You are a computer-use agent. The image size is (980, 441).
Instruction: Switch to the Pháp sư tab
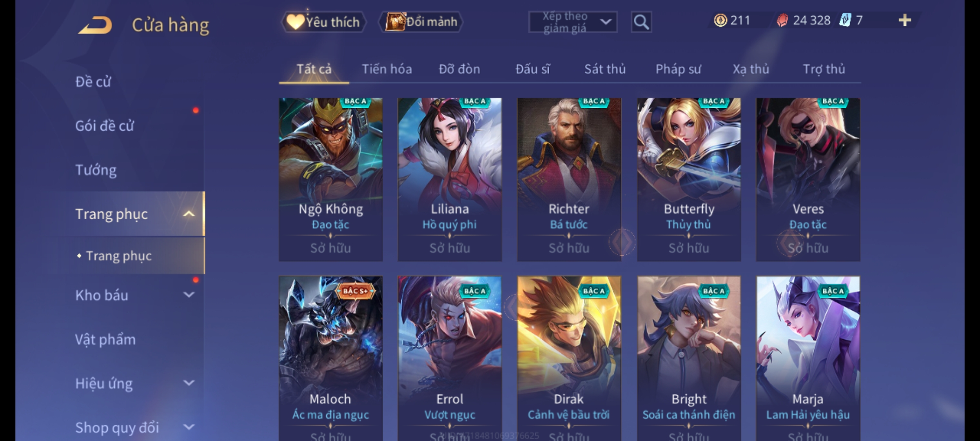[678, 69]
